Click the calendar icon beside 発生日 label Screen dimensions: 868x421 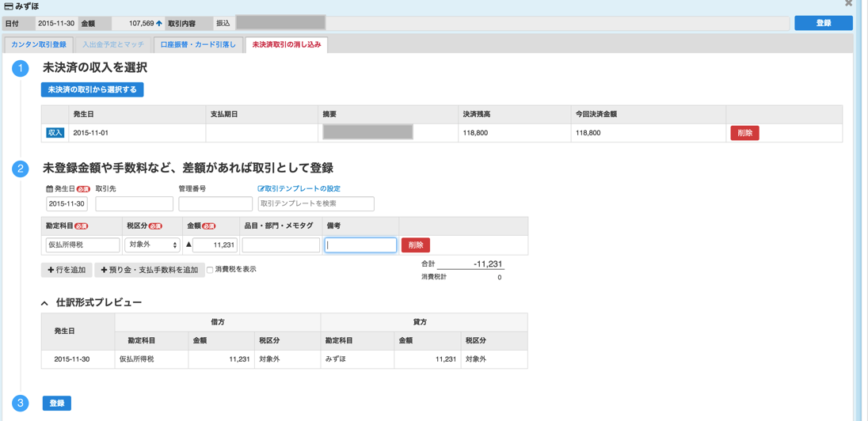point(49,188)
